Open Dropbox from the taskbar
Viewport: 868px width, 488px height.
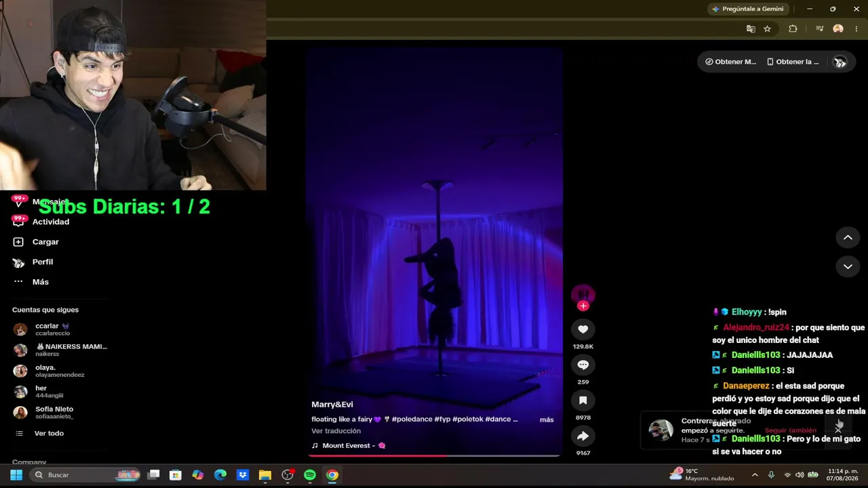(x=243, y=474)
